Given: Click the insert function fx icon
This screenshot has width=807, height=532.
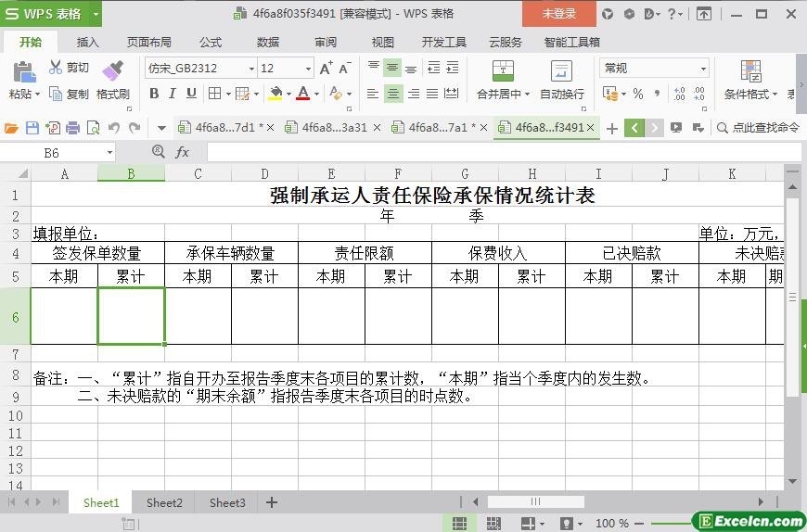Looking at the screenshot, I should [182, 152].
